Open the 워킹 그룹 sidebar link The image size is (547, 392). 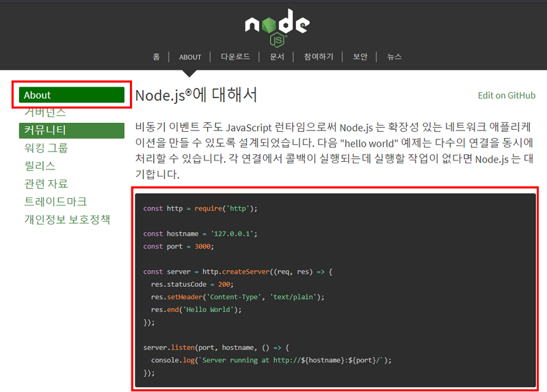pos(46,148)
